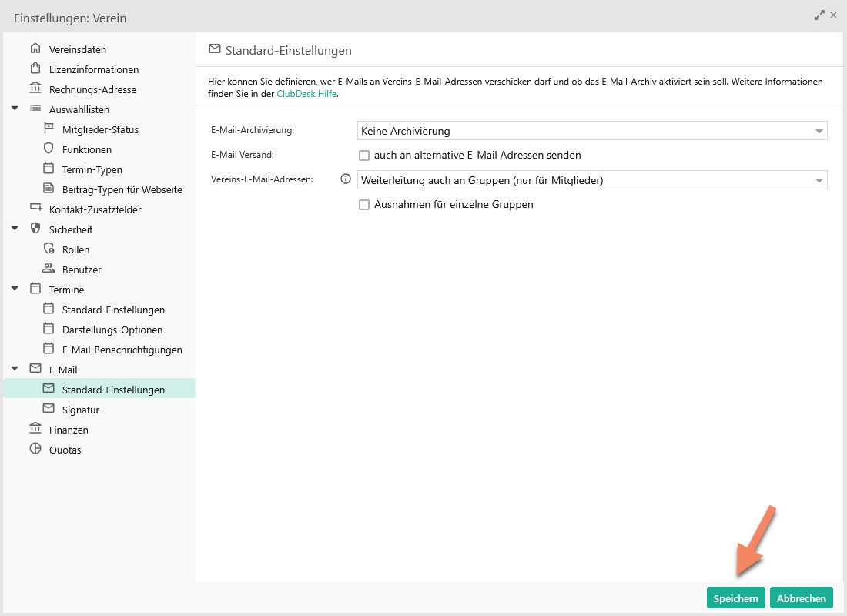Click the bank icon beside Finanzen
The width and height of the screenshot is (847, 616).
(35, 428)
